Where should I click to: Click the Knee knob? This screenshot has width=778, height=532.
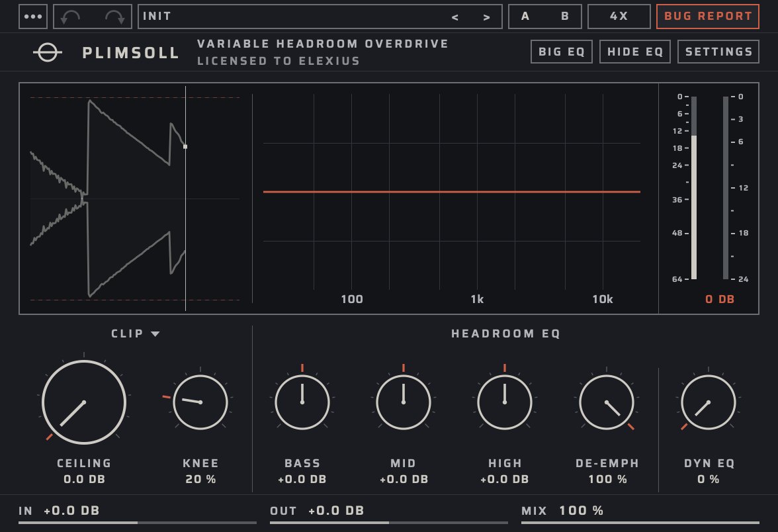pos(200,402)
